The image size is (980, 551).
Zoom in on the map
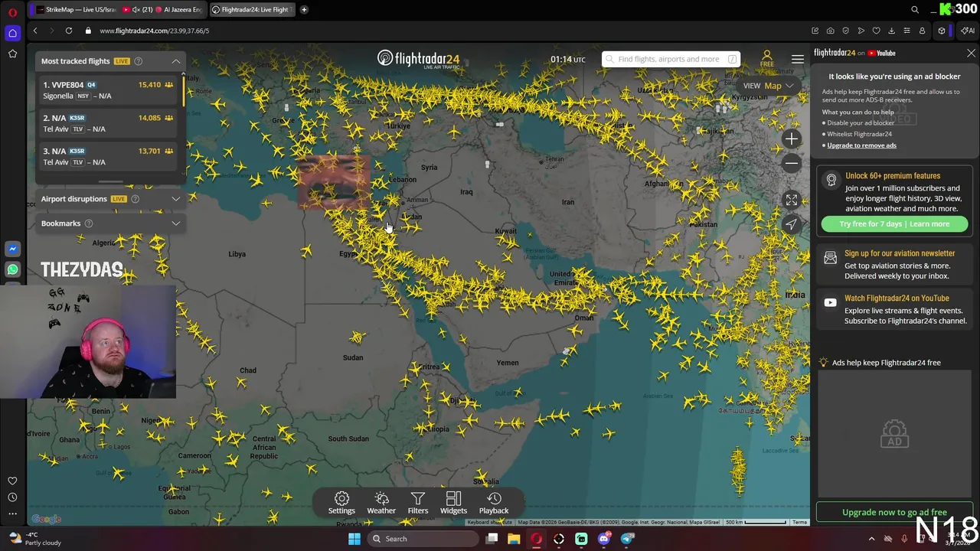pos(792,139)
